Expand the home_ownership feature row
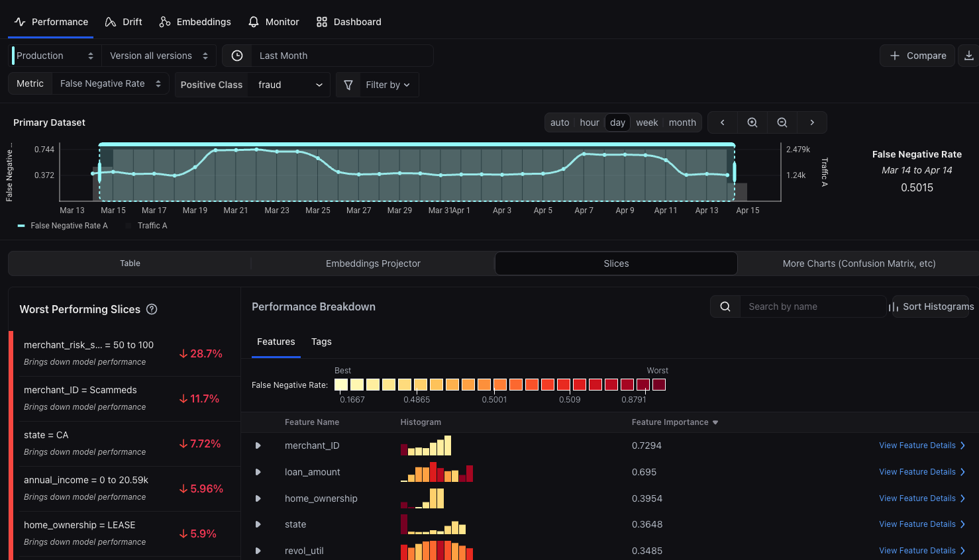Viewport: 979px width, 560px height. tap(258, 498)
